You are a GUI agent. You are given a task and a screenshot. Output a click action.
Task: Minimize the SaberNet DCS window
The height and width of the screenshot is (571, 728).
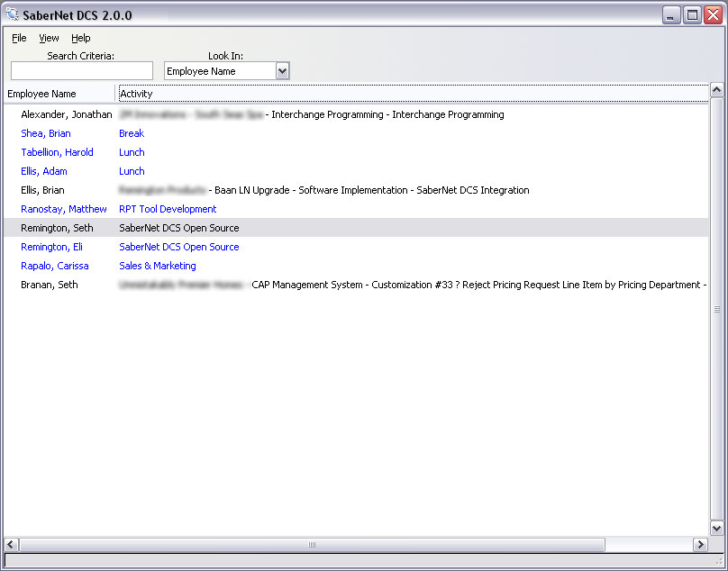[671, 15]
